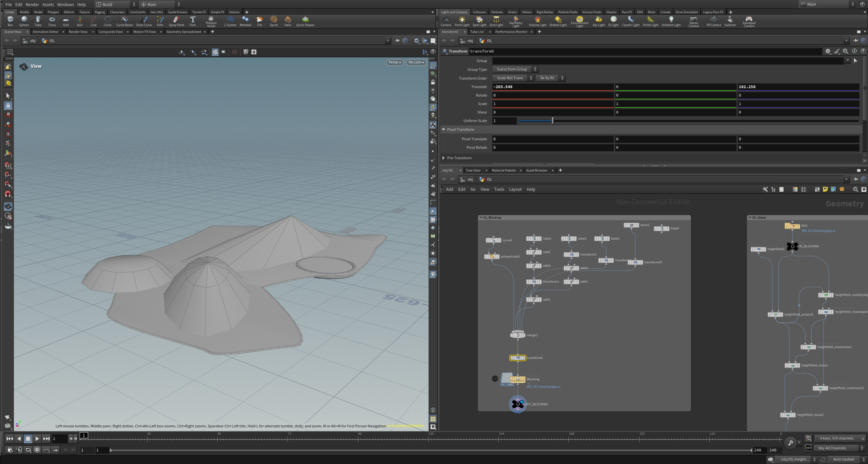Image resolution: width=868 pixels, height=464 pixels.
Task: Switch to the Material Palette tab
Action: click(504, 170)
